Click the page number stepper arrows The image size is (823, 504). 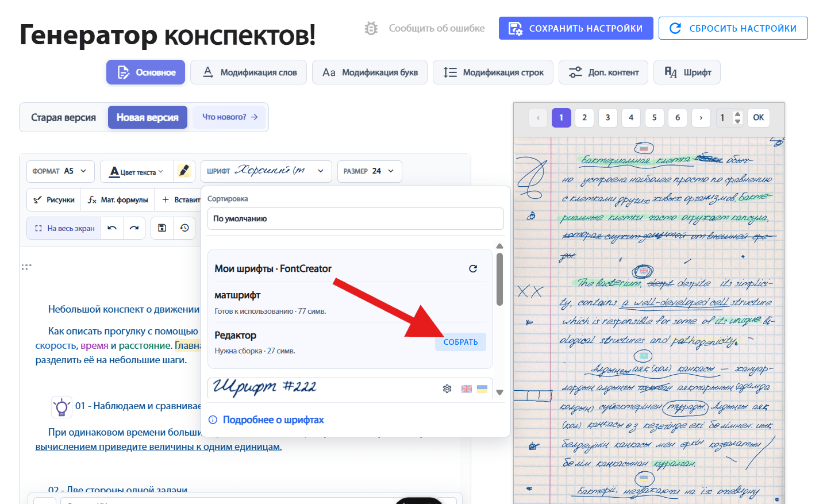pos(738,117)
